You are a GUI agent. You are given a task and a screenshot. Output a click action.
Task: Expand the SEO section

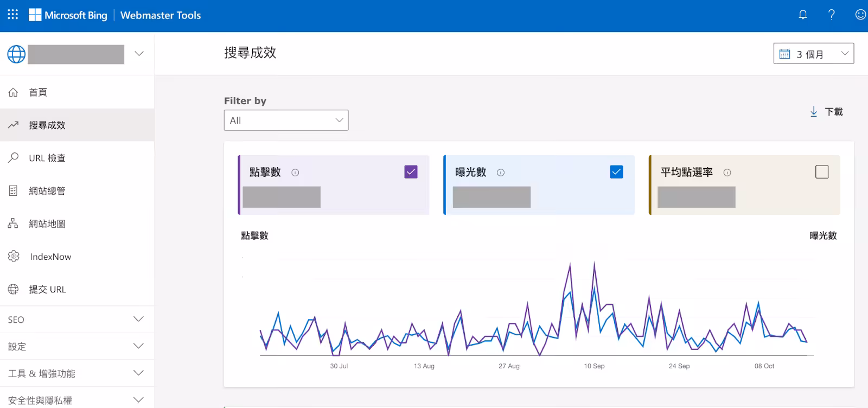click(77, 320)
